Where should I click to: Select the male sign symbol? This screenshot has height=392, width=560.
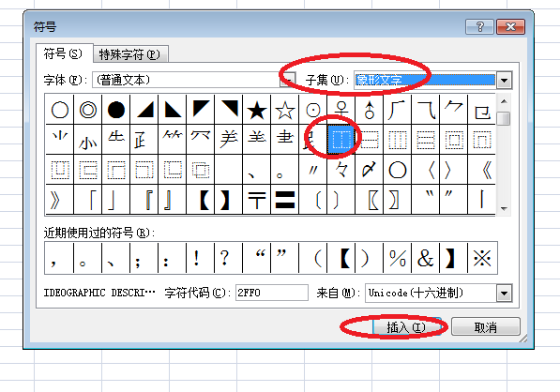click(370, 110)
